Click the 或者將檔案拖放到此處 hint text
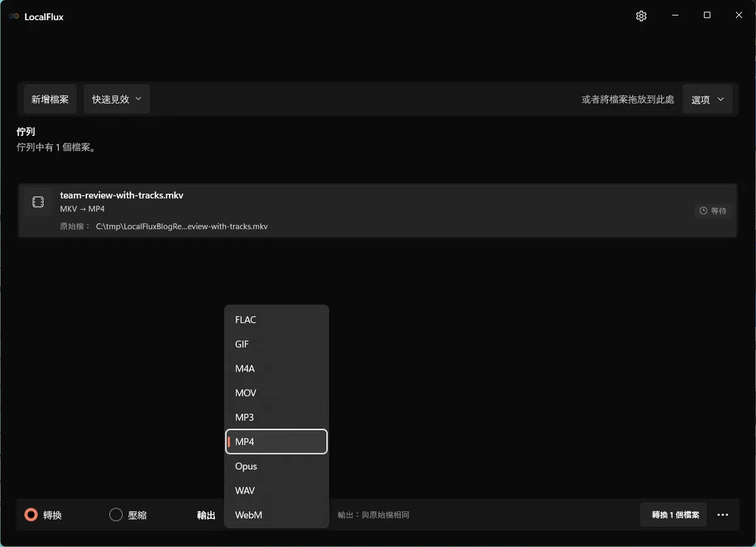The image size is (756, 547). point(628,99)
